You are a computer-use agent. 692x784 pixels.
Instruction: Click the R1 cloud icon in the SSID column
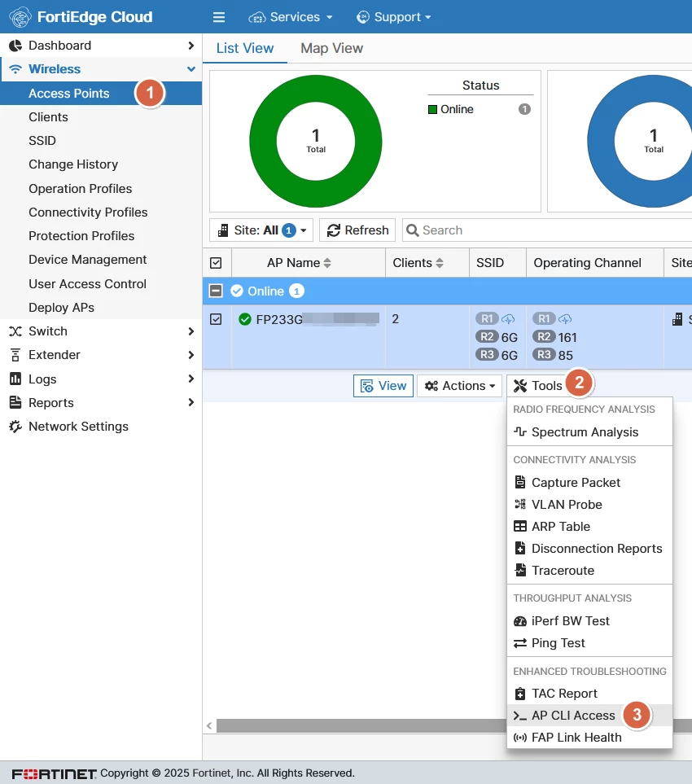pos(508,318)
